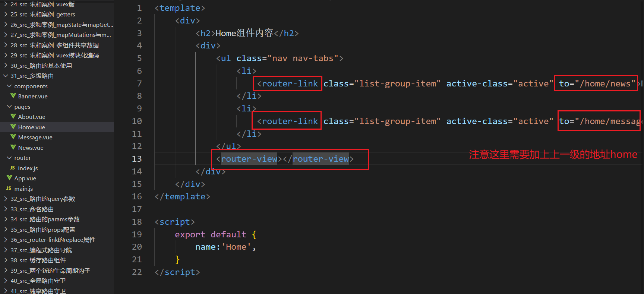Select the 27_src_求和案例_mapMutations folder row
Image resolution: width=644 pixels, height=294 pixels.
57,35
